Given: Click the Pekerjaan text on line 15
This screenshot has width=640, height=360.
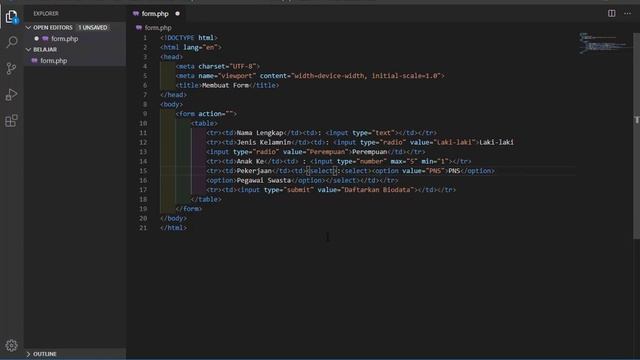Looking at the screenshot, I should click(x=254, y=171).
